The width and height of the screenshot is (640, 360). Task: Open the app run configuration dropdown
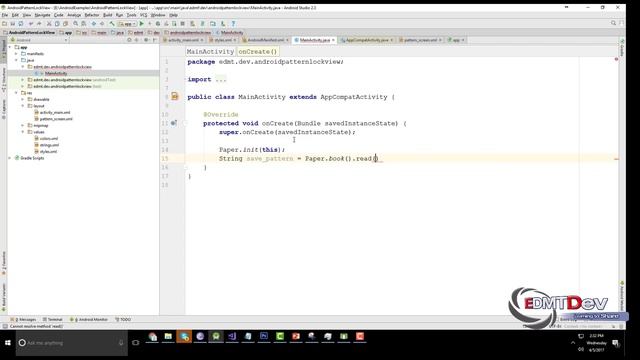[x=127, y=24]
